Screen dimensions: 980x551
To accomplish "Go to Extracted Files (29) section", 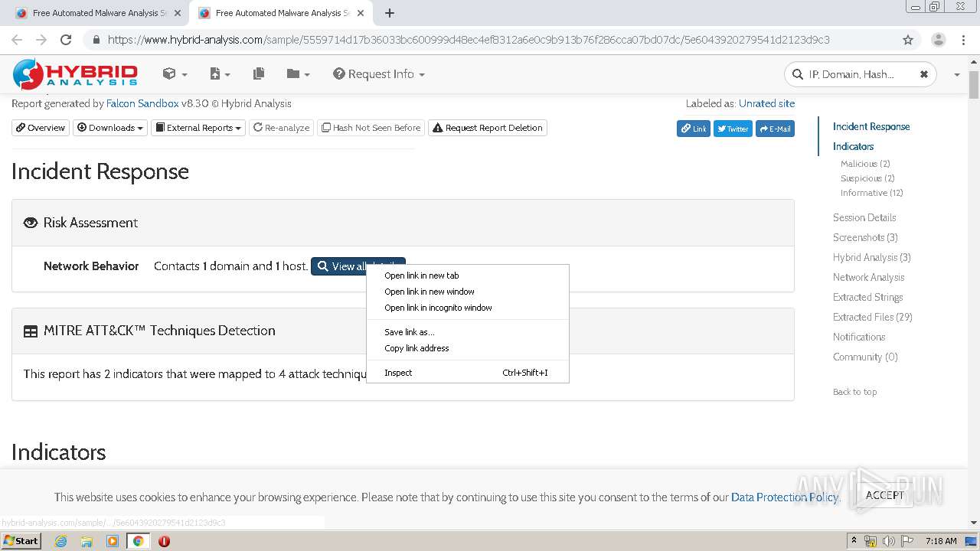I will point(873,317).
